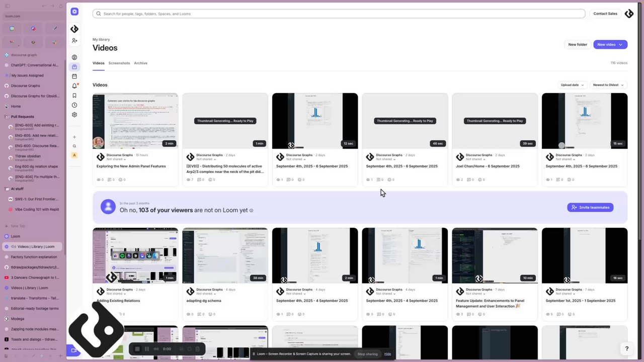Click the info icon after "Loom yet"
This screenshot has height=362, width=644.
[x=251, y=211]
